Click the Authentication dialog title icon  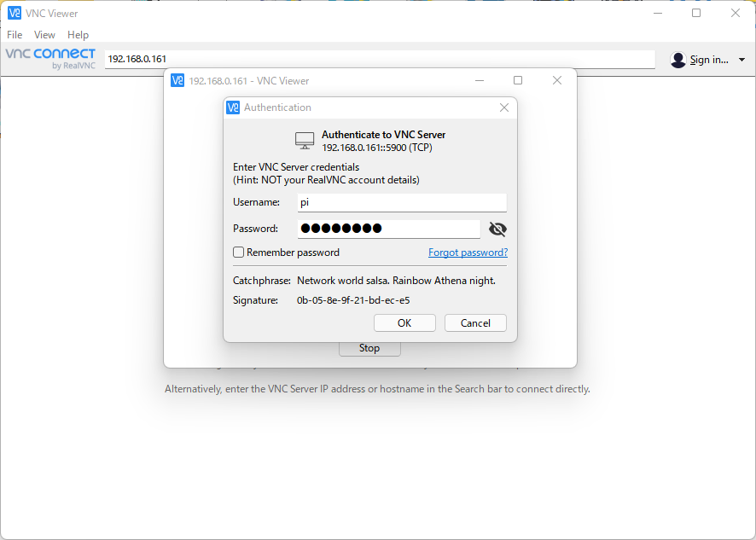click(x=233, y=107)
